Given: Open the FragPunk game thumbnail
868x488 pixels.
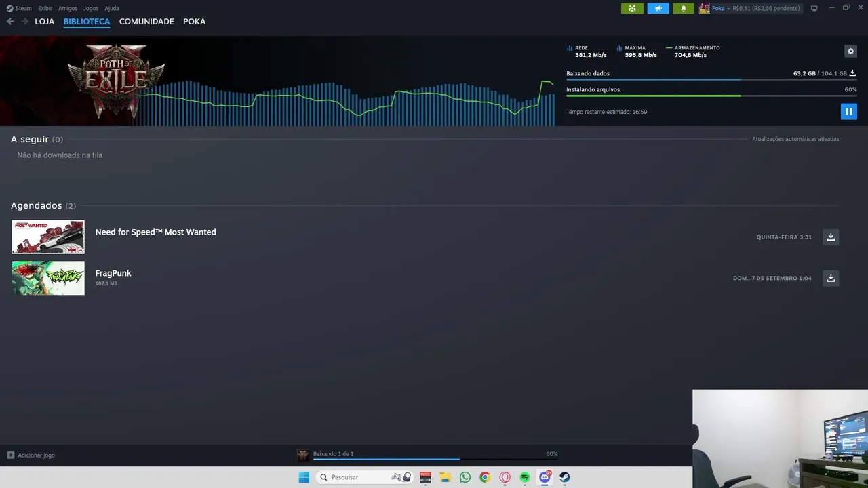Looking at the screenshot, I should [x=48, y=278].
